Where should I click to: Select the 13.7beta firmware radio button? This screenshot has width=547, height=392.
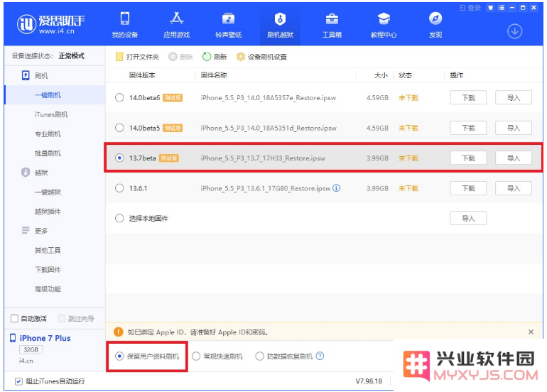[x=119, y=158]
